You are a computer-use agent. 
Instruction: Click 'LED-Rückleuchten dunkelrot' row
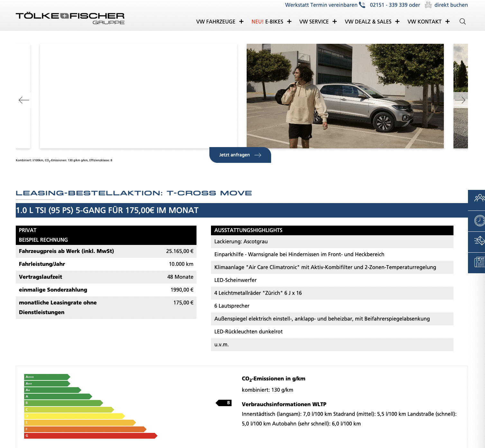coord(332,332)
